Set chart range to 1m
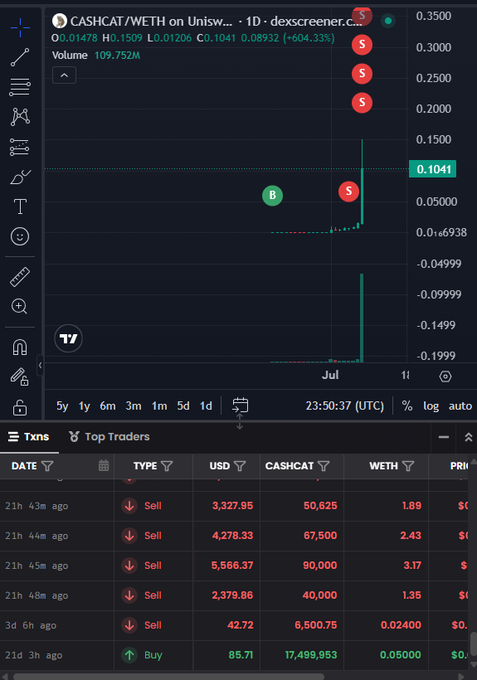Image resolution: width=477 pixels, height=680 pixels. coord(159,406)
